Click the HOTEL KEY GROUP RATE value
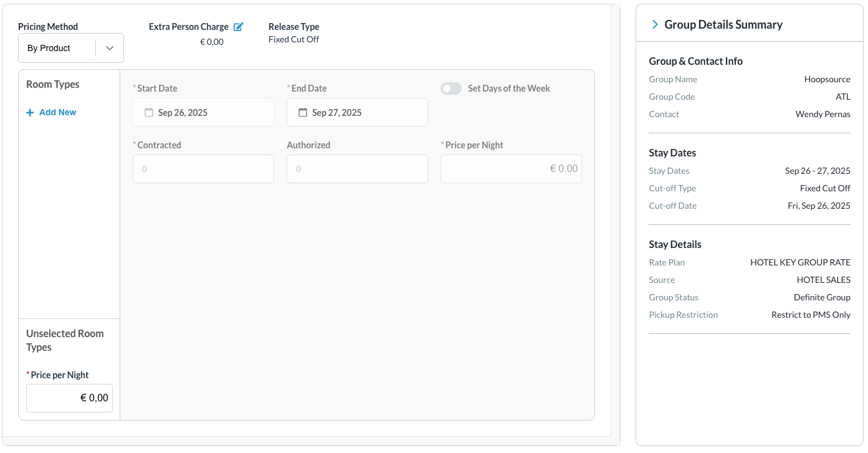 (800, 263)
